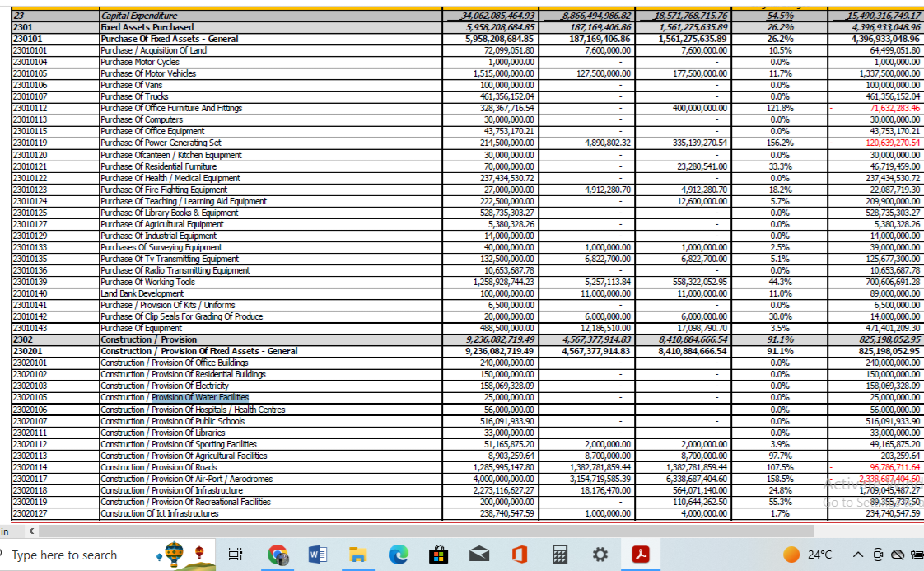Click the percentage '158.5%'
This screenshot has width=924, height=571.
click(x=780, y=479)
